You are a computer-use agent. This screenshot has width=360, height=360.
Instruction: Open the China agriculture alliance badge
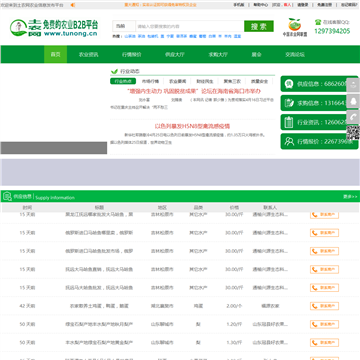(295, 27)
